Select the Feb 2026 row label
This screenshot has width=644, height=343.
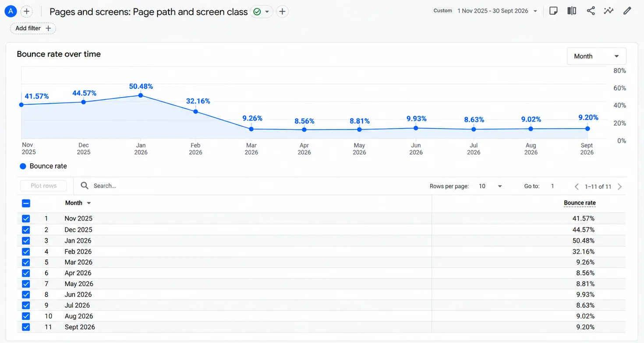tap(78, 252)
